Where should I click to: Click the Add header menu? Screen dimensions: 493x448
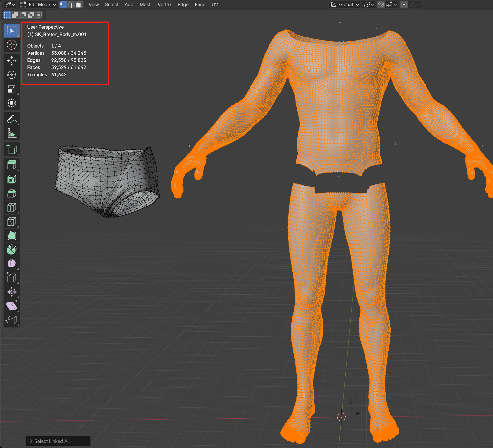click(129, 5)
